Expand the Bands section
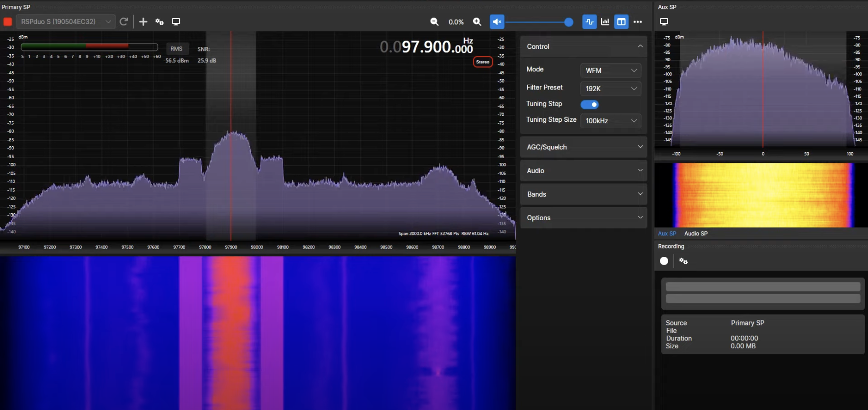This screenshot has width=868, height=410. [x=583, y=194]
